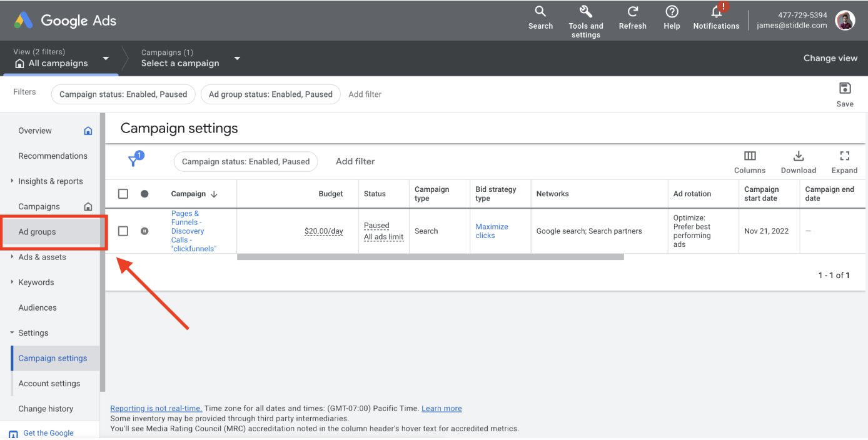Click the Change view button
Screen dimensions: 868x440
coord(830,58)
